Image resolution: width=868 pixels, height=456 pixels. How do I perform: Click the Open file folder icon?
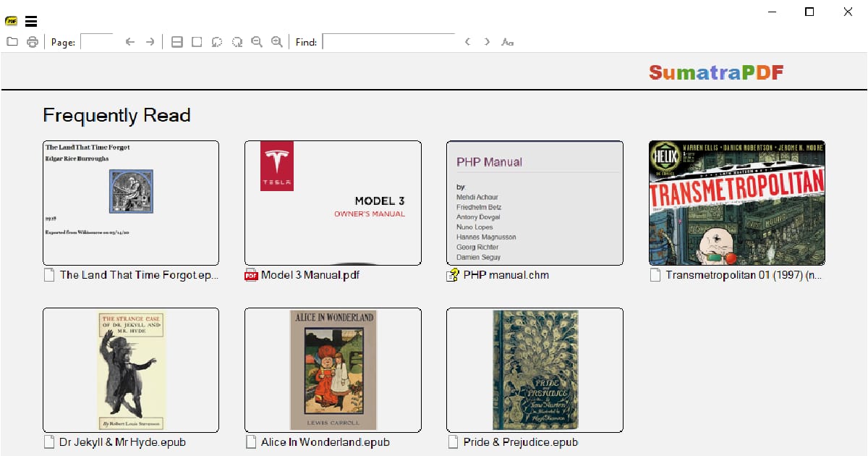pyautogui.click(x=12, y=42)
